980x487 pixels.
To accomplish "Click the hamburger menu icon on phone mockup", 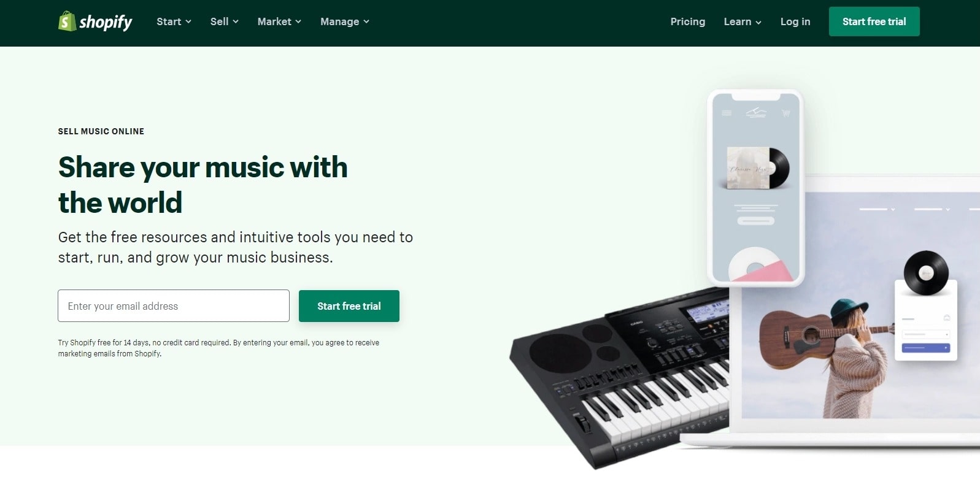I will coord(727,113).
